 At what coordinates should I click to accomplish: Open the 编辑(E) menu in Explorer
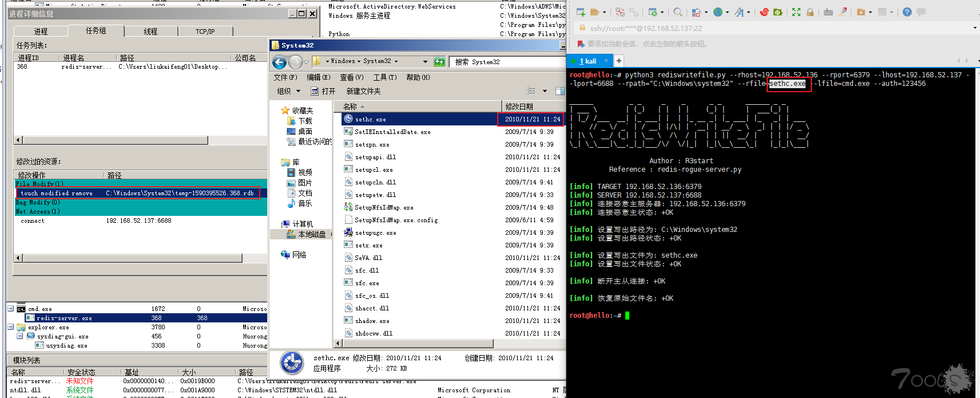(x=318, y=77)
